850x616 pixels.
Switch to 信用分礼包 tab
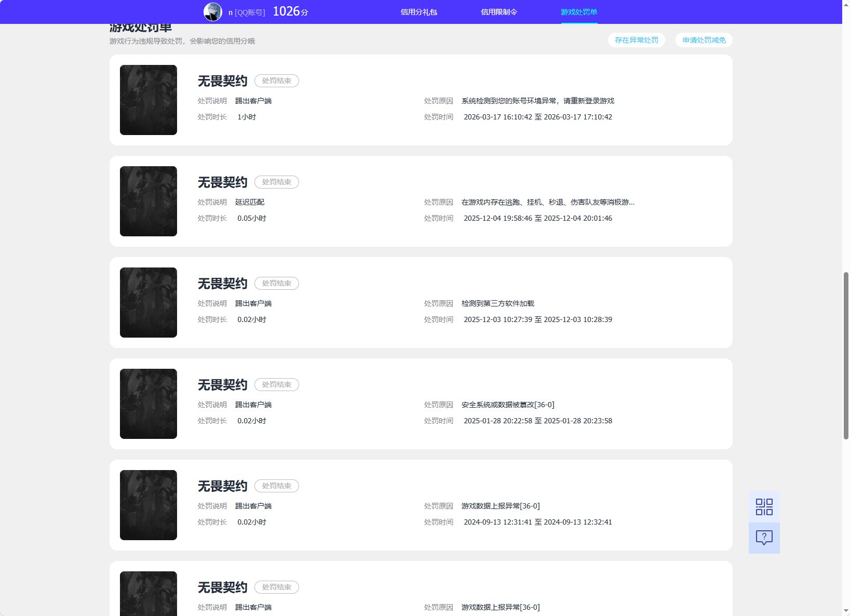click(x=419, y=12)
